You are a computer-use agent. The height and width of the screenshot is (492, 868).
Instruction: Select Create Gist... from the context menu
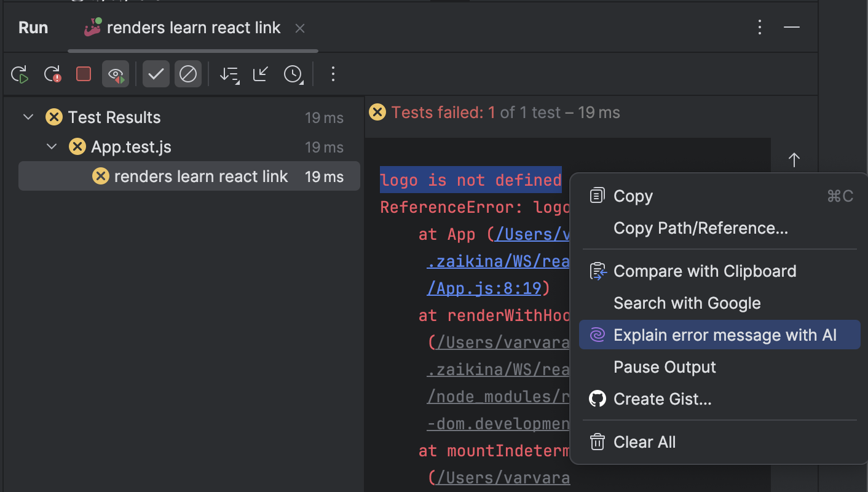point(662,399)
